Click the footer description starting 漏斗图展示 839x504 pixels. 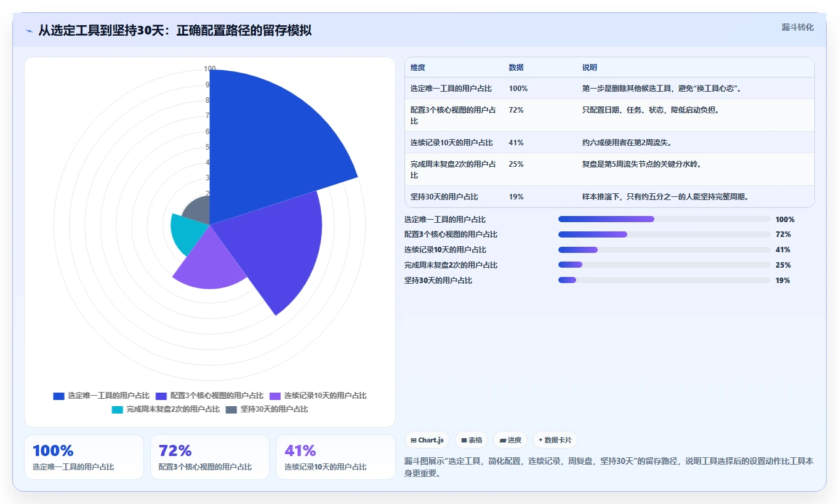tap(609, 468)
